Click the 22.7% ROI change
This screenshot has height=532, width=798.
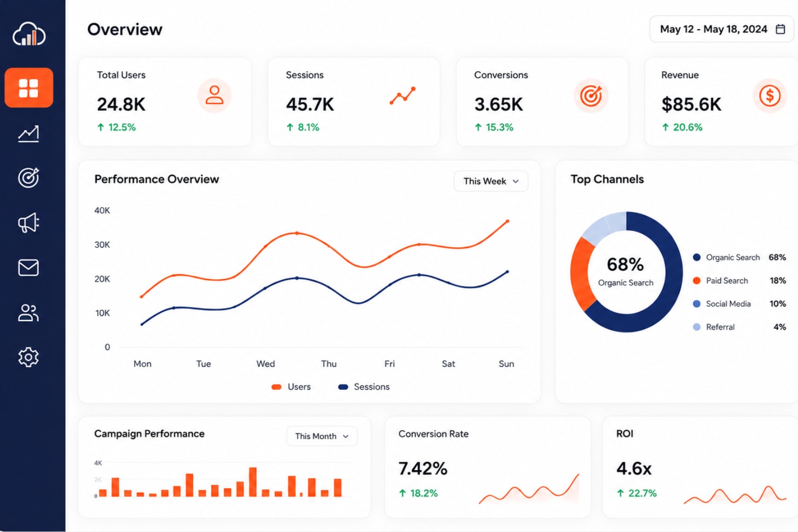pos(636,493)
